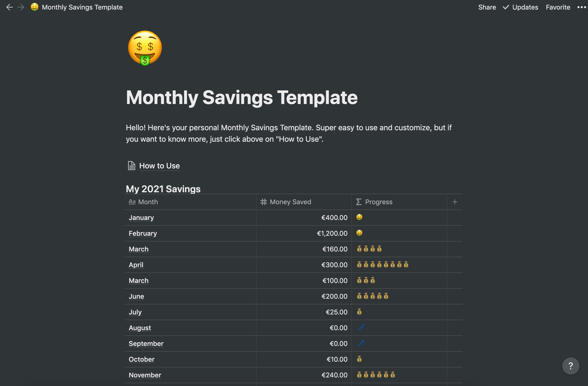Open the Money Saved column header menu

pos(290,202)
